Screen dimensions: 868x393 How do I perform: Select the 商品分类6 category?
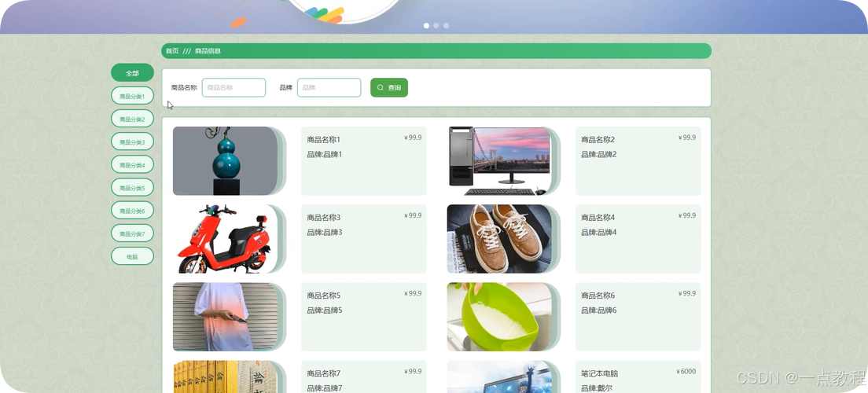point(132,211)
